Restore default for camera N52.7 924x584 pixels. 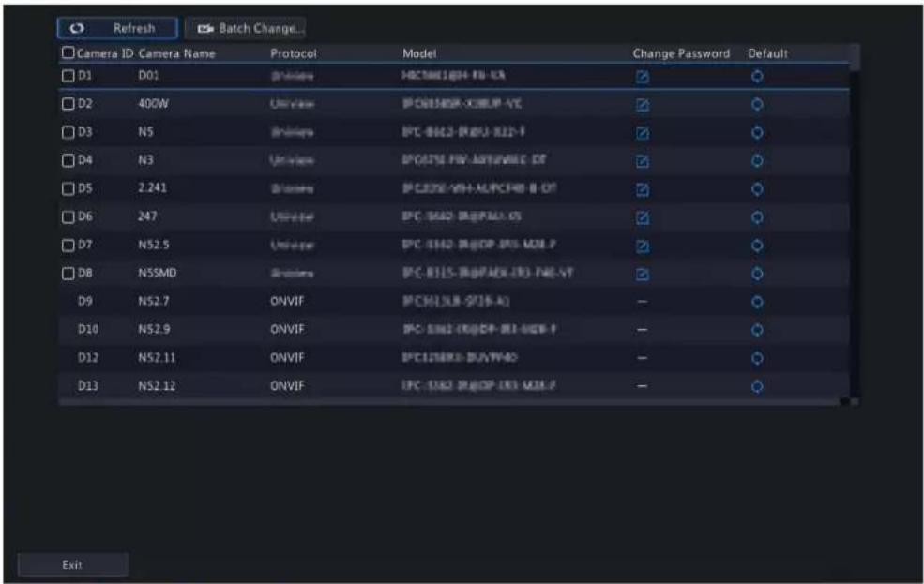coord(757,302)
